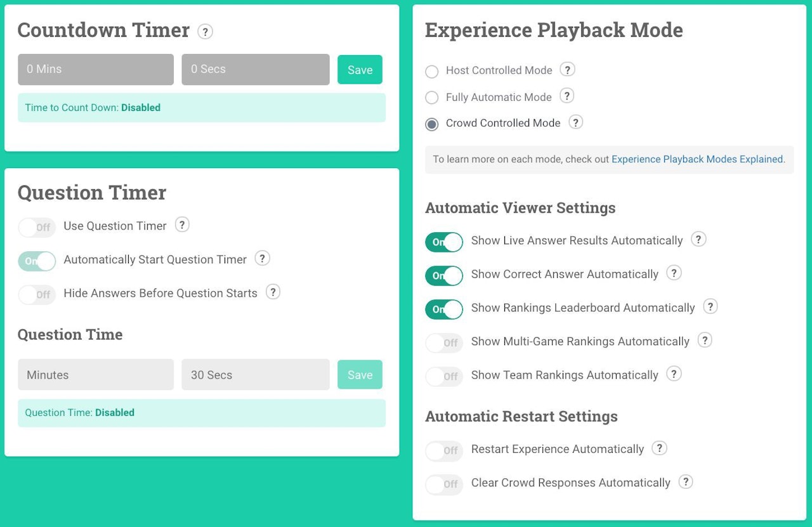Click the Crowd Controlled Mode help icon
Viewport: 812px width, 527px height.
tap(575, 122)
